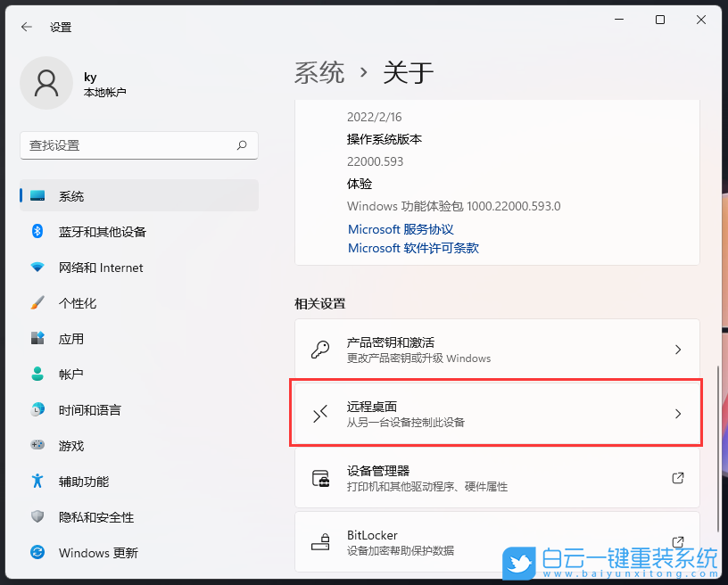Select the 游戏 Xbox icon in sidebar

pyautogui.click(x=36, y=446)
